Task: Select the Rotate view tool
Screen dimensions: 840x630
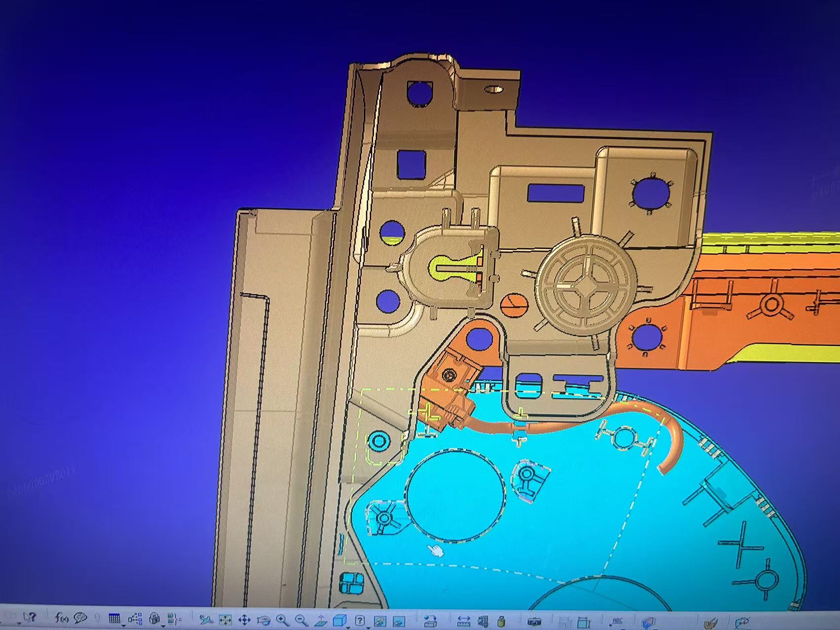Action: 264,620
